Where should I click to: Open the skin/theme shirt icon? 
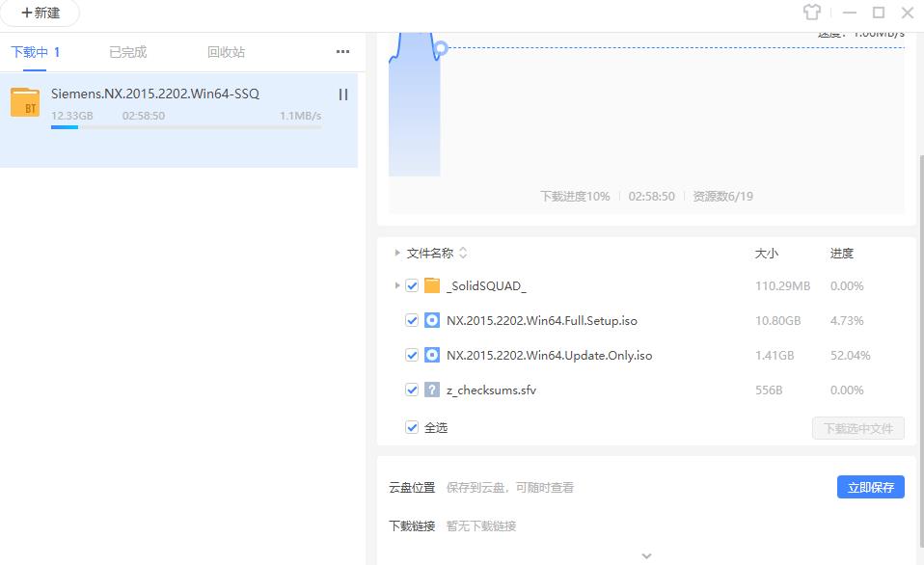click(x=812, y=12)
